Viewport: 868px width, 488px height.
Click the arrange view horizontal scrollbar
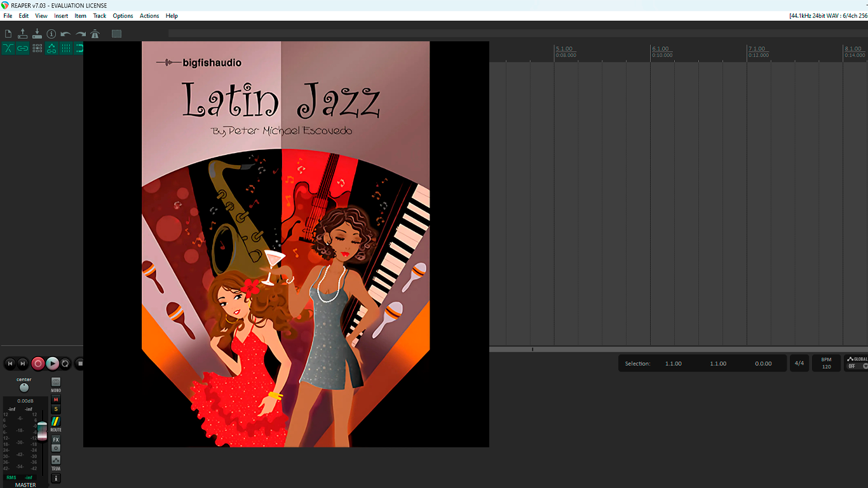tap(679, 349)
